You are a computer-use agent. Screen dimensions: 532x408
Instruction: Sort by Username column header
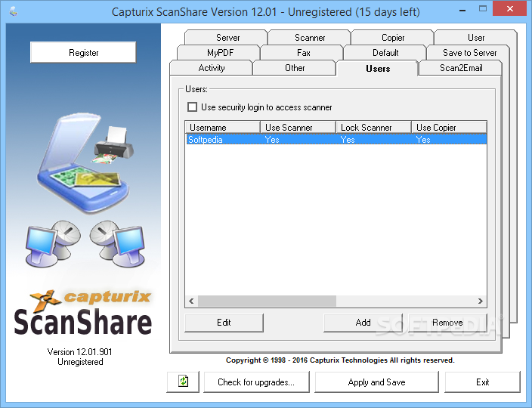[223, 127]
